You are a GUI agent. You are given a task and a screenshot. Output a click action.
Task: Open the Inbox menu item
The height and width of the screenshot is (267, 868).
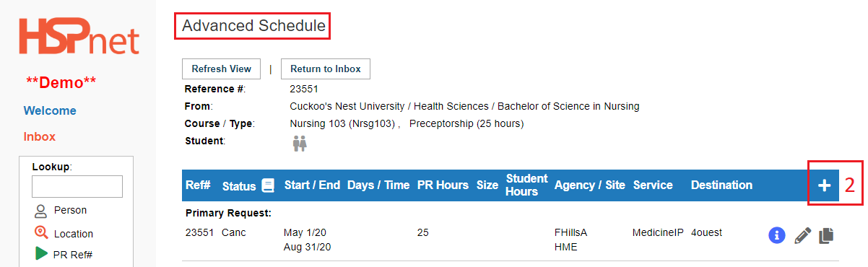tap(40, 136)
